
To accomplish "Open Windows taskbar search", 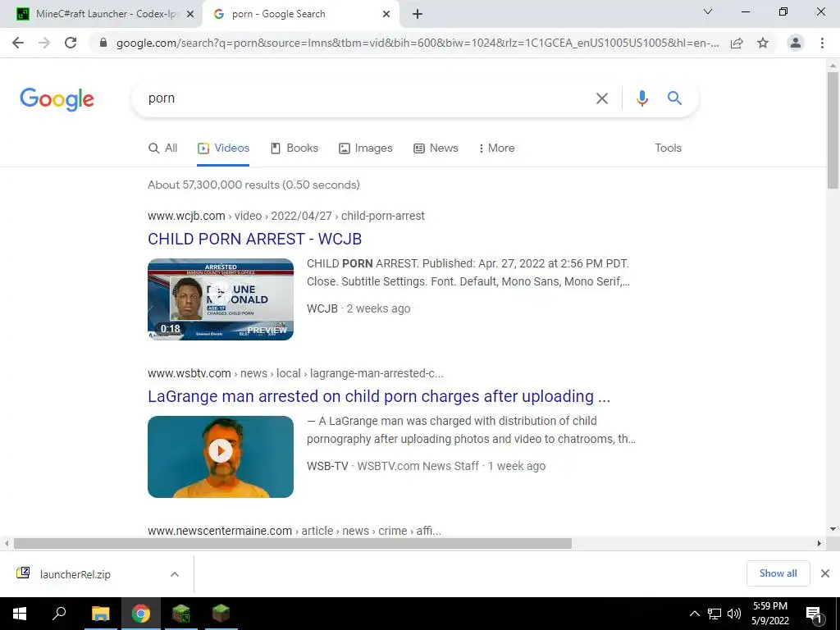I will tap(59, 614).
